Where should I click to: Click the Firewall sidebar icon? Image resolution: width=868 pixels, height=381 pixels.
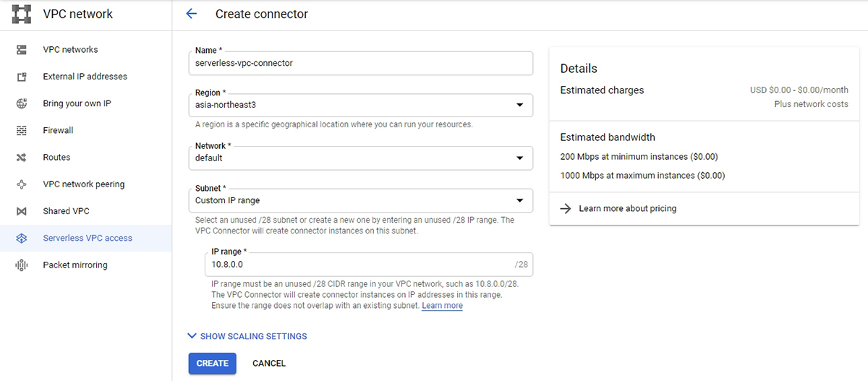22,131
